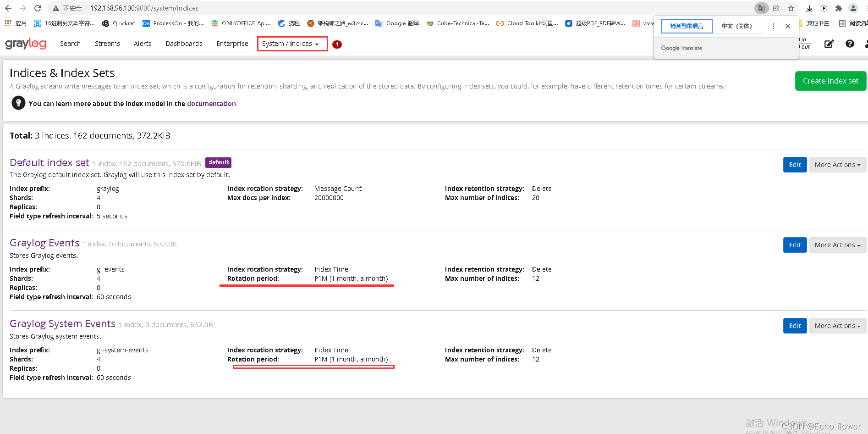The height and width of the screenshot is (434, 868).
Task: Click the notification badge showing 1
Action: (x=337, y=45)
